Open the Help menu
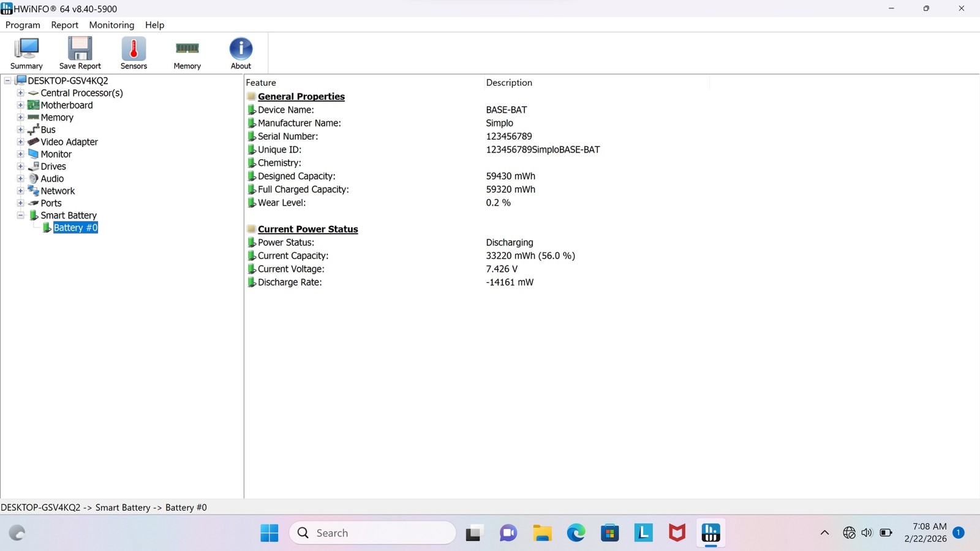The width and height of the screenshot is (980, 551). click(154, 25)
